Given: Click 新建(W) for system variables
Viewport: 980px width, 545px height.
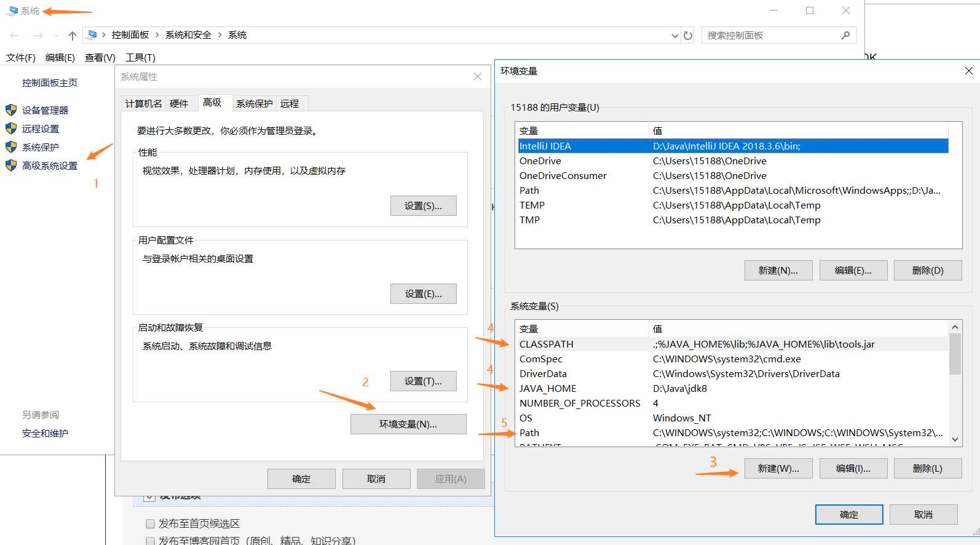Looking at the screenshot, I should (778, 469).
